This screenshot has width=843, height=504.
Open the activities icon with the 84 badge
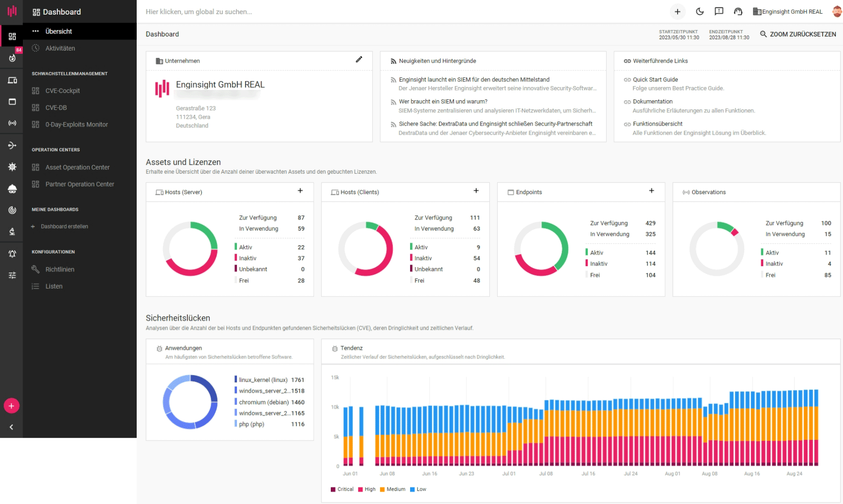[12, 58]
